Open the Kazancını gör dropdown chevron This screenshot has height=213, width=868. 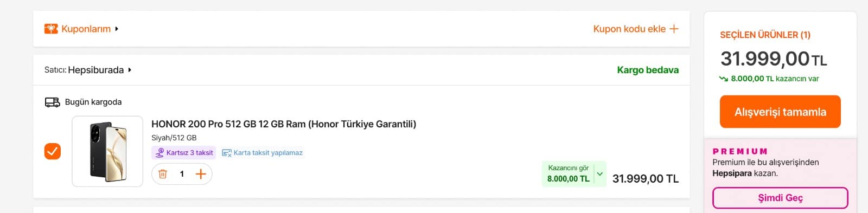coord(600,174)
